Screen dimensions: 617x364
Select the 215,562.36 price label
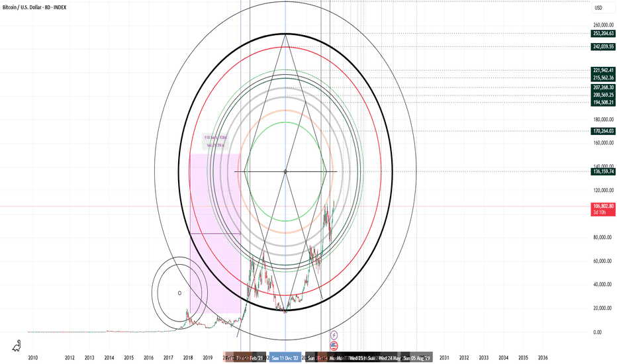click(x=603, y=78)
